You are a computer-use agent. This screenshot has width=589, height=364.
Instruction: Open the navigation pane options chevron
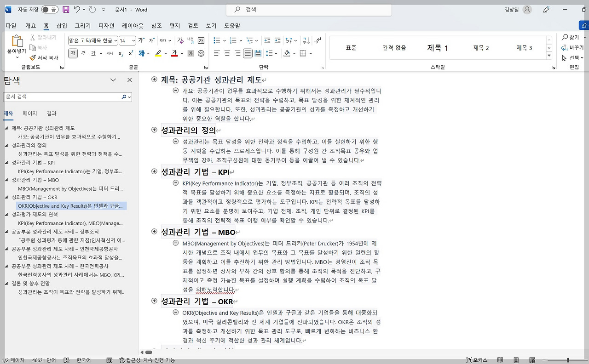click(113, 80)
